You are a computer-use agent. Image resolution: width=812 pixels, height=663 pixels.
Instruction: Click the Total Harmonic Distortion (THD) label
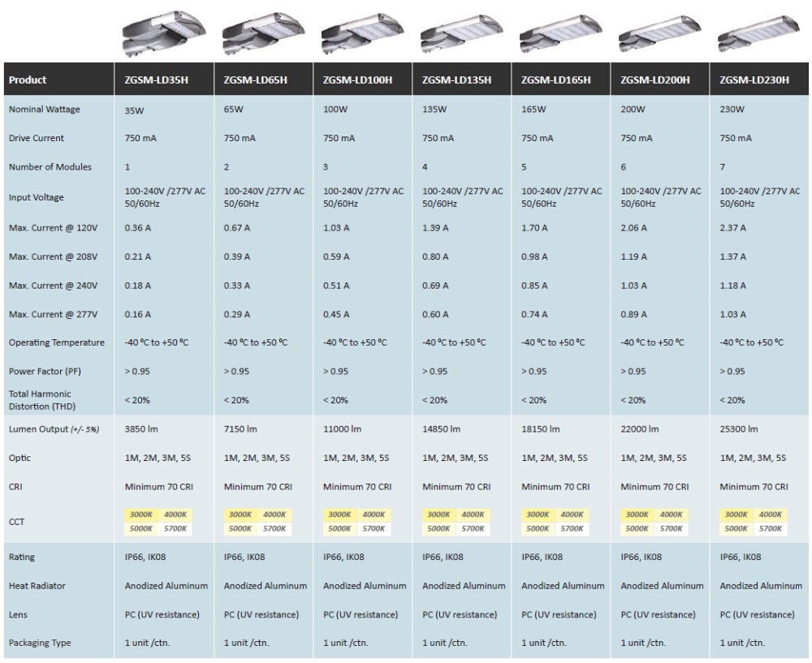(x=42, y=400)
